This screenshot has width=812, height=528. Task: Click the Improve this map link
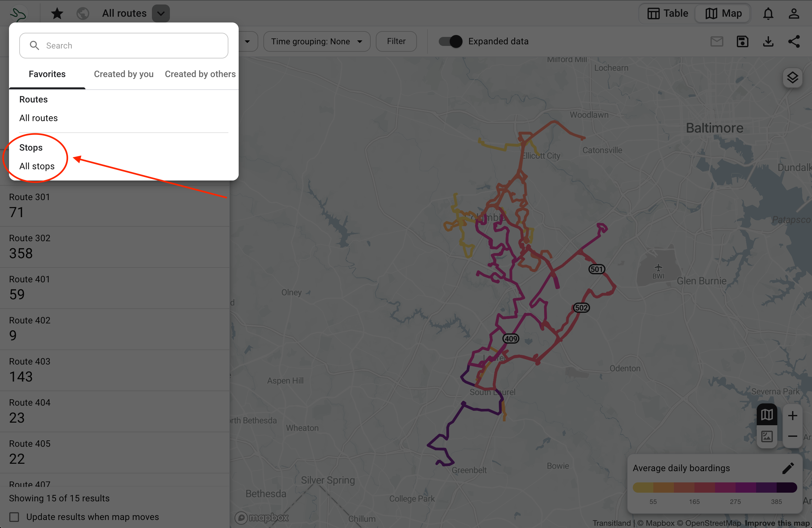tap(777, 523)
